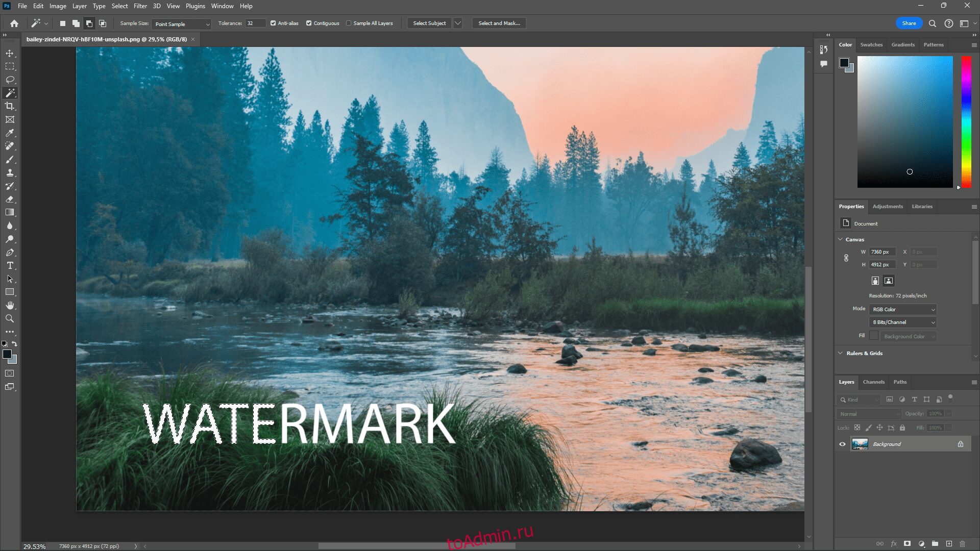Image resolution: width=980 pixels, height=551 pixels.
Task: Click the Select Subject button
Action: [x=429, y=23]
